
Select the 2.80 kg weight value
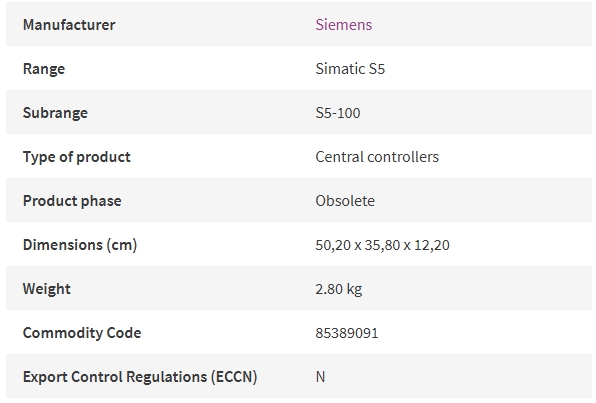[339, 289]
